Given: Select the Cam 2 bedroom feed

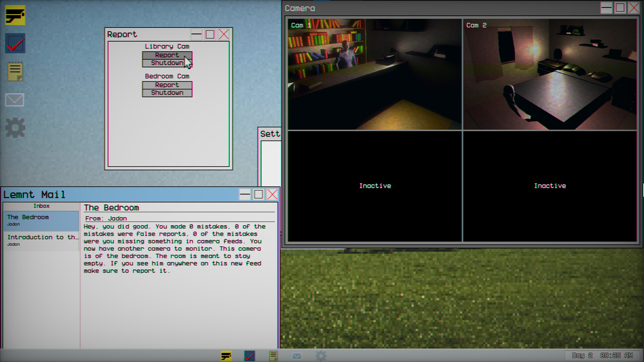Looking at the screenshot, I should (x=549, y=74).
